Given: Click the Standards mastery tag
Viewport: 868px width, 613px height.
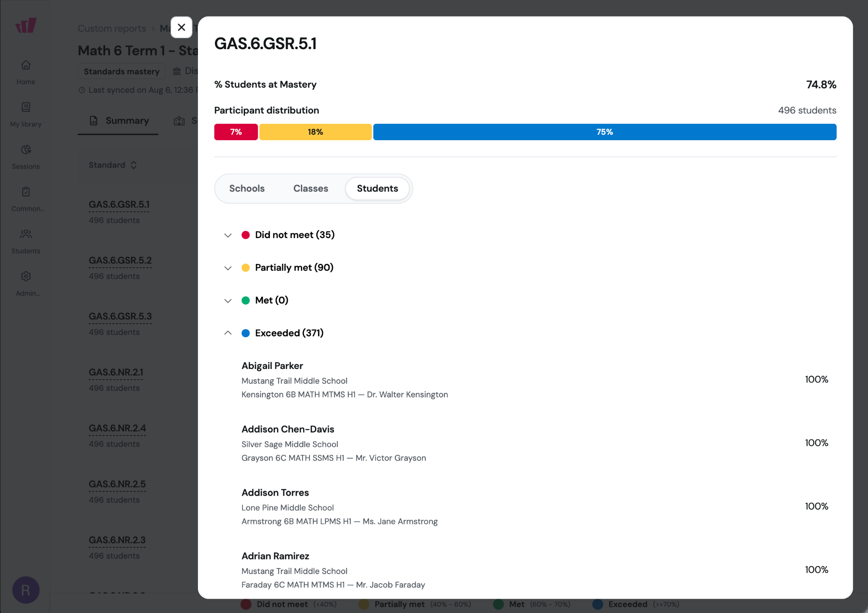Looking at the screenshot, I should click(122, 71).
